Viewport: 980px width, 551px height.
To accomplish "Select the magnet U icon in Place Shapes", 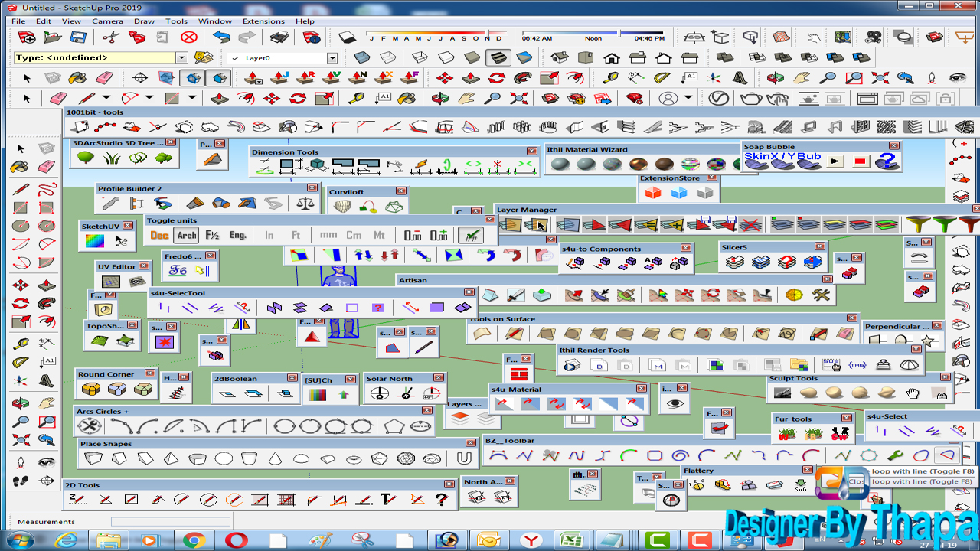I will [464, 458].
